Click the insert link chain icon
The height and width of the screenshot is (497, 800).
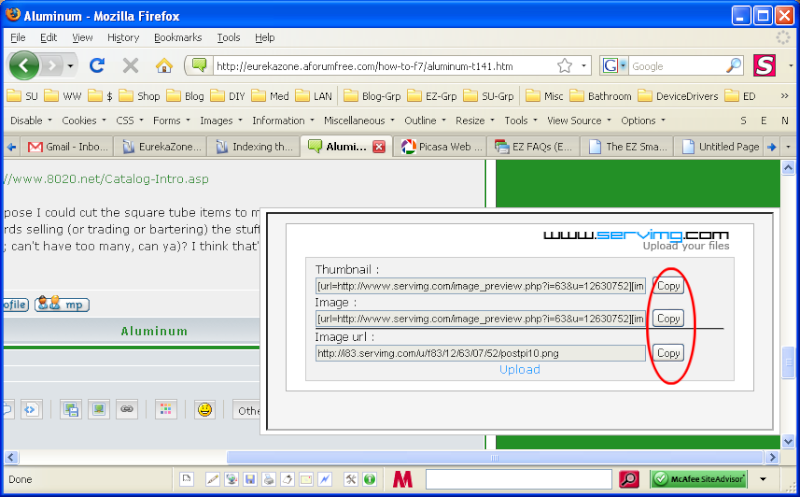pos(127,409)
